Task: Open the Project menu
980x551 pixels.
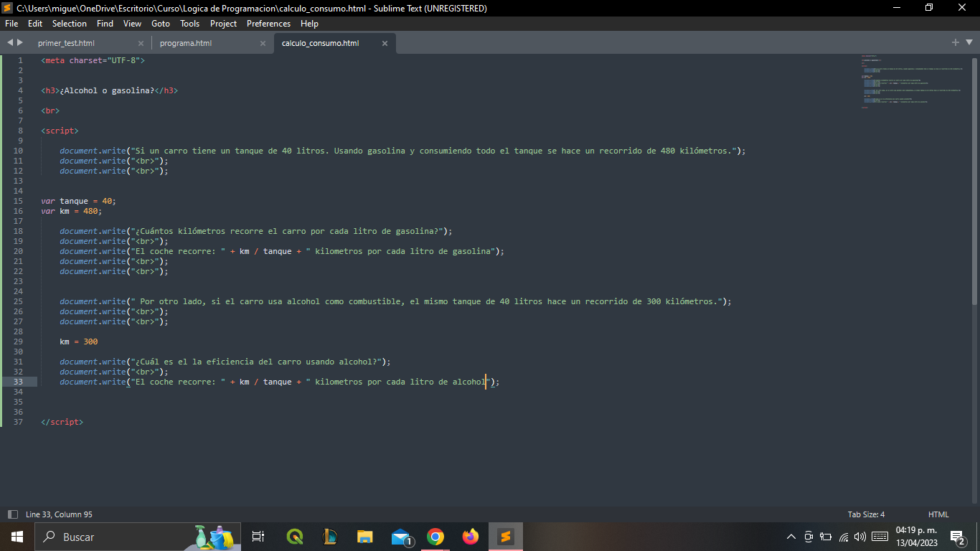Action: tap(223, 24)
